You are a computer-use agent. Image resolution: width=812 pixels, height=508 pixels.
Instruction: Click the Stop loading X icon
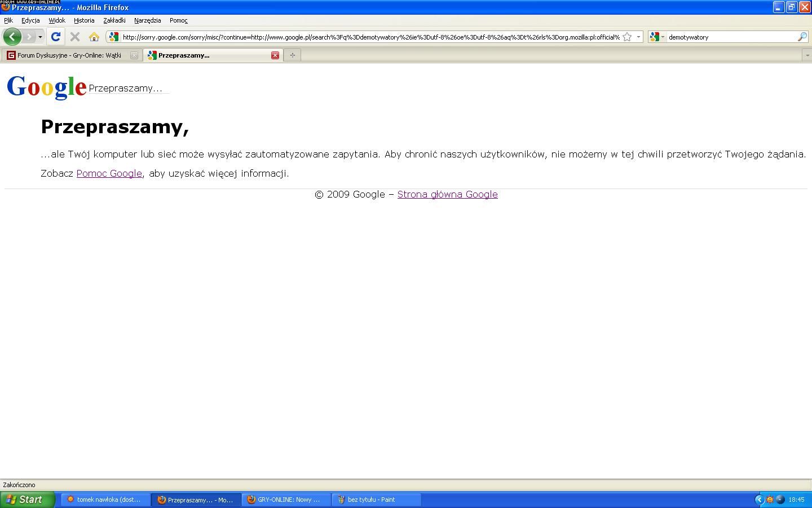pyautogui.click(x=74, y=37)
